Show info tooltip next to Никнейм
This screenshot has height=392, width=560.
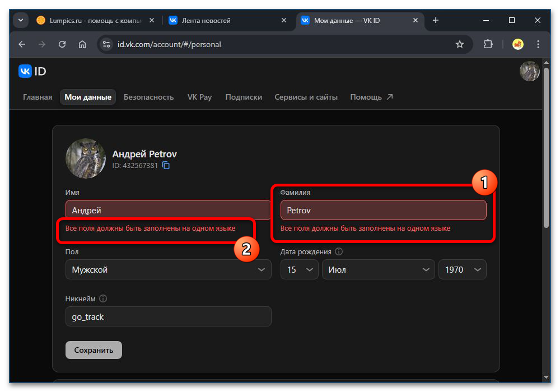click(x=103, y=298)
